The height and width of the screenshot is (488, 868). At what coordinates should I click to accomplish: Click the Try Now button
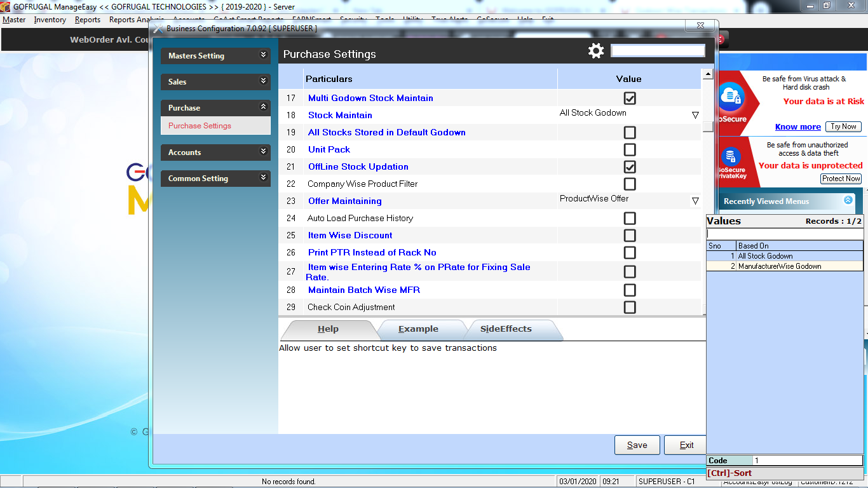tap(844, 126)
